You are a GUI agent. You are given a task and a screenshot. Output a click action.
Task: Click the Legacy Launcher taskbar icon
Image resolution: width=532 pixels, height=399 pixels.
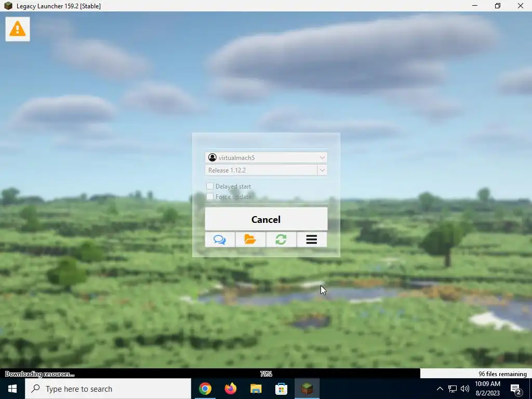pos(307,389)
